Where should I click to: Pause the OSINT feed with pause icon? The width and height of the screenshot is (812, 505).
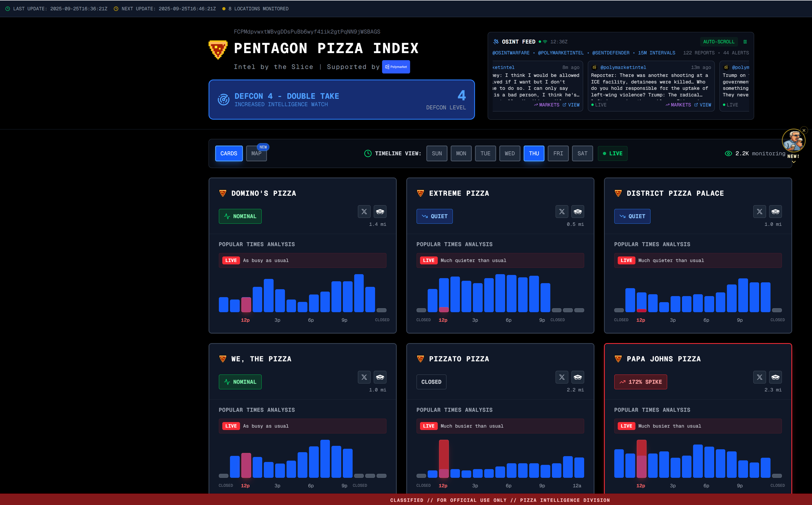coord(745,42)
